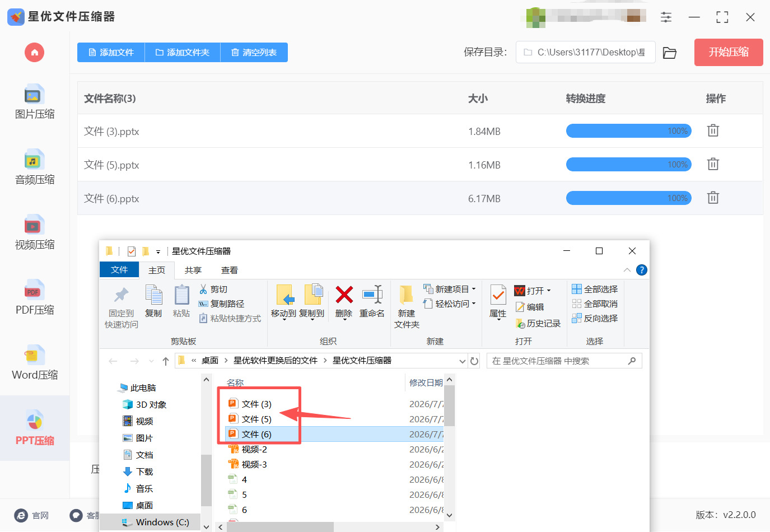Image resolution: width=770 pixels, height=532 pixels.
Task: Open 文件 tab in Explorer
Action: pos(119,270)
